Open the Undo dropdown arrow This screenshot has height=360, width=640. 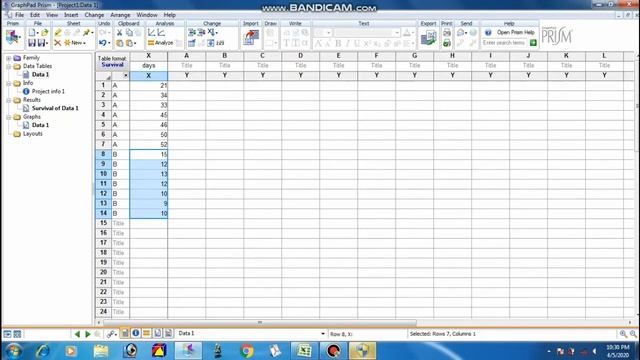tap(109, 43)
